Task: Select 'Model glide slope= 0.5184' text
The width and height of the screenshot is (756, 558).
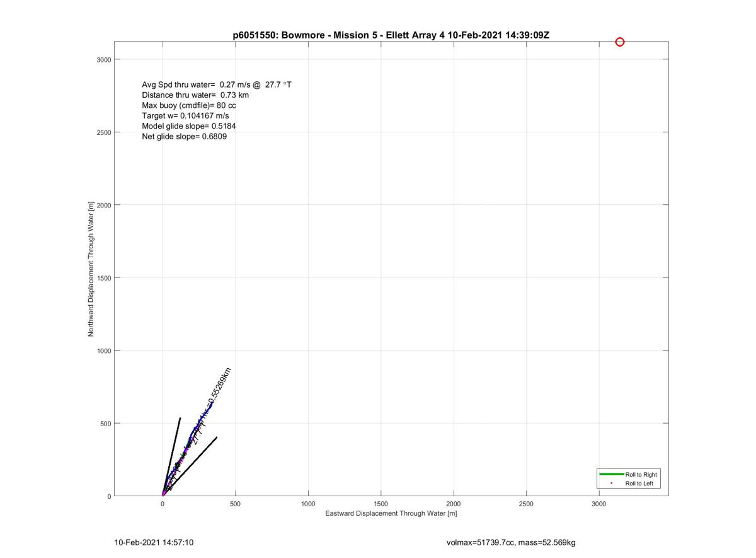Action: [x=189, y=126]
